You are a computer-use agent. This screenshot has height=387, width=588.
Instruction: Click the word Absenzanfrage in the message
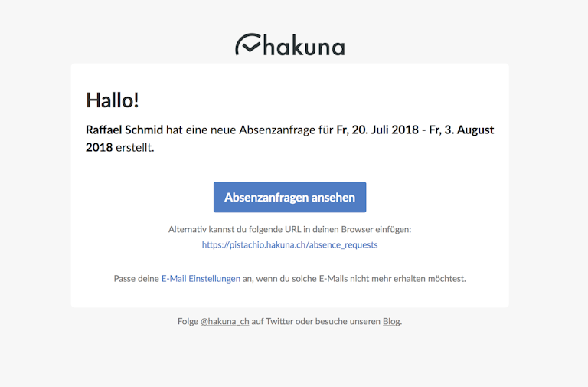(x=277, y=130)
